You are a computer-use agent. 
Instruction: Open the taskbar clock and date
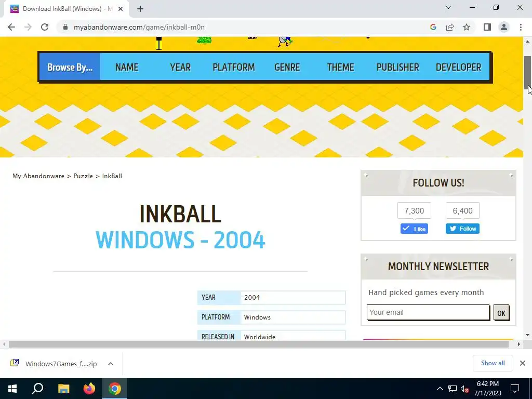point(487,389)
